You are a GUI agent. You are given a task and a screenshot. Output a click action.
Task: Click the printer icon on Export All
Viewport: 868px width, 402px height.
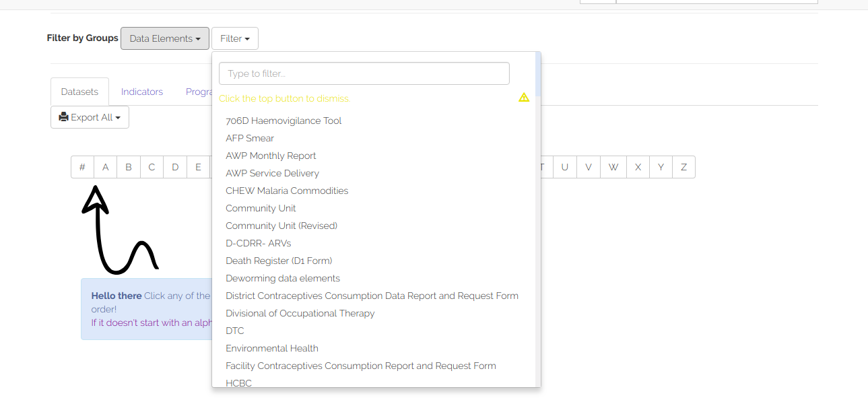(x=64, y=117)
